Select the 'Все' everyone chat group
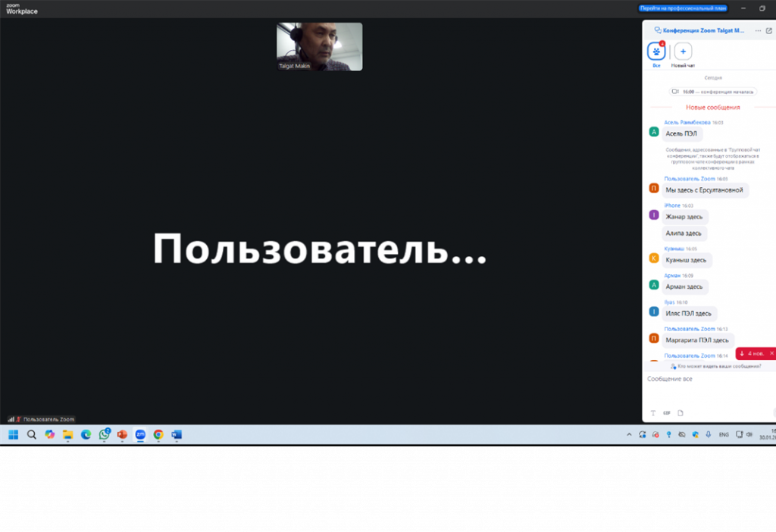This screenshot has width=776, height=532. click(656, 52)
